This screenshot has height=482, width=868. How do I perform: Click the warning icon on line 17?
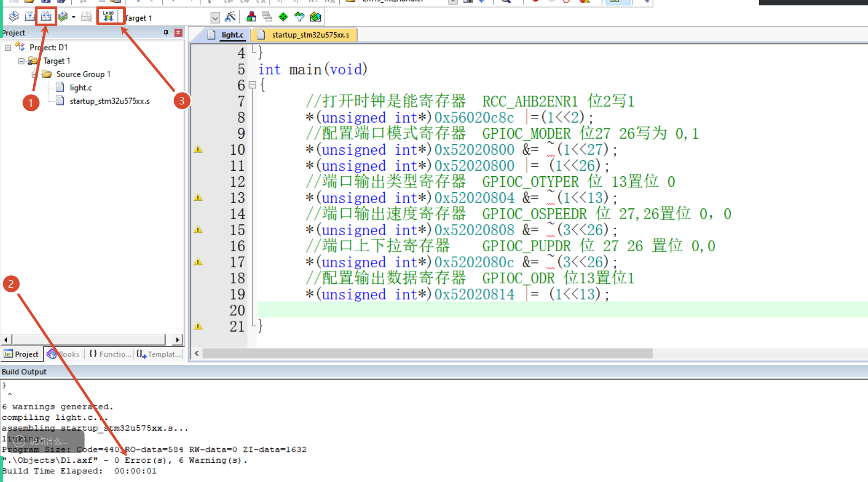click(x=198, y=262)
